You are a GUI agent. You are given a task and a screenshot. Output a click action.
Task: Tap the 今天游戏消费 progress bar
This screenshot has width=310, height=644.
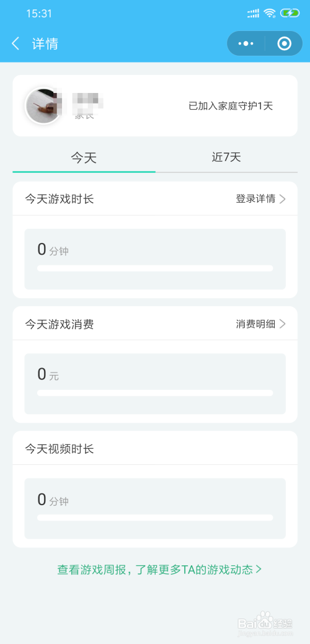coord(155,393)
